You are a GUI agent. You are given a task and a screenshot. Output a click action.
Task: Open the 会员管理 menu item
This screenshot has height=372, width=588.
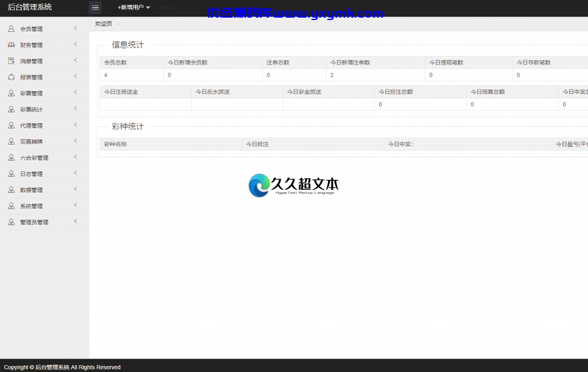44,29
